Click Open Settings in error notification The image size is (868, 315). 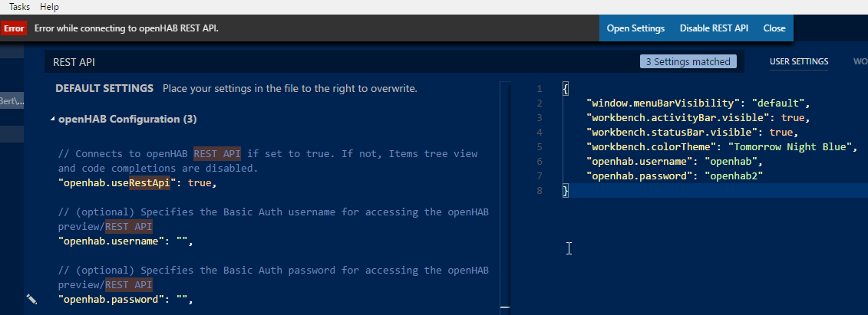[635, 28]
